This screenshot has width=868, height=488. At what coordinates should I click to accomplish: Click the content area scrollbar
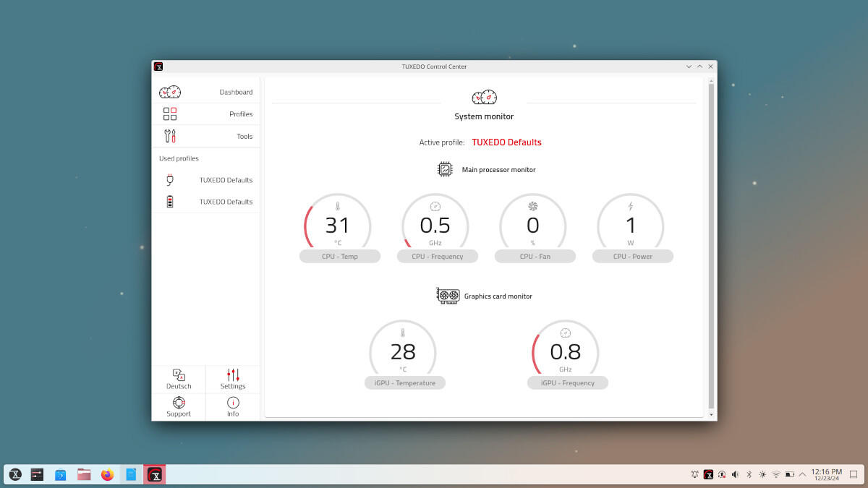click(712, 246)
